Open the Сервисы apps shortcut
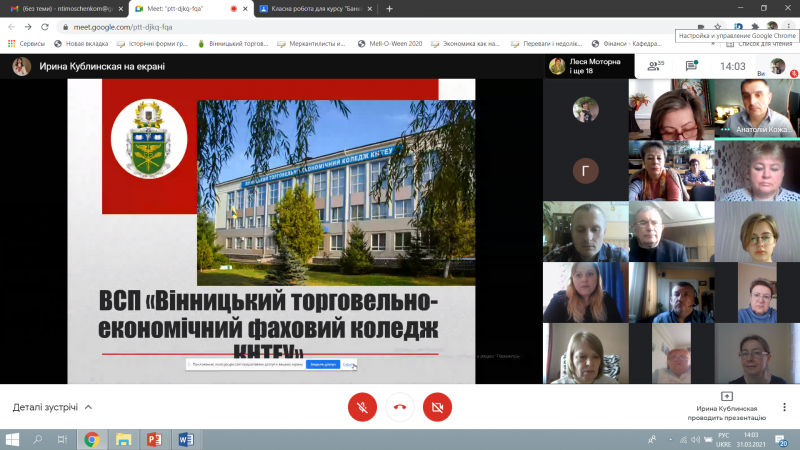 [26, 44]
